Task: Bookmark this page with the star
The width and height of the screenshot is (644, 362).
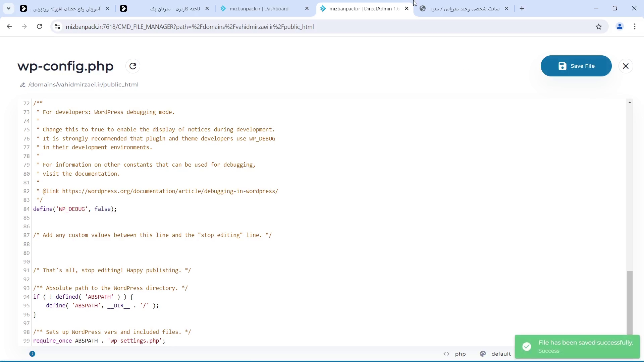Action: coord(599,26)
